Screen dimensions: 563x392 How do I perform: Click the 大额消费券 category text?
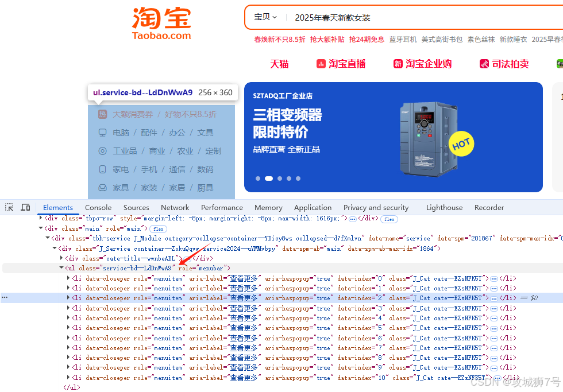click(133, 114)
